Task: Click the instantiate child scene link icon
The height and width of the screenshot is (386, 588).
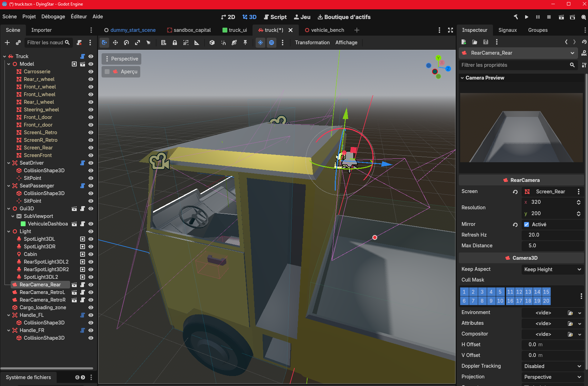Action: coord(18,43)
